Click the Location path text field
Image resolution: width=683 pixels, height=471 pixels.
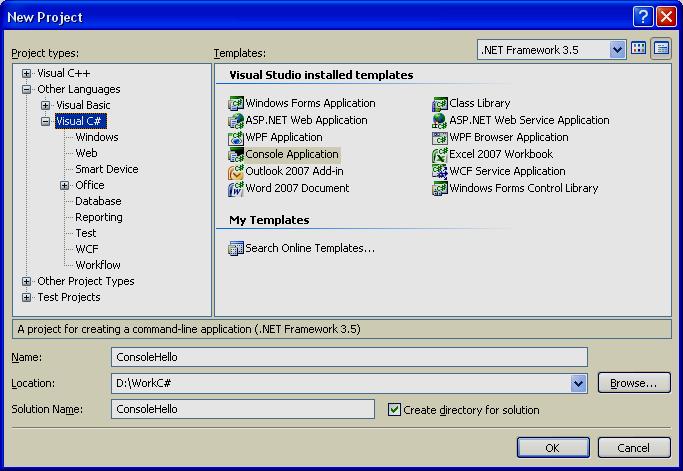[x=341, y=383]
